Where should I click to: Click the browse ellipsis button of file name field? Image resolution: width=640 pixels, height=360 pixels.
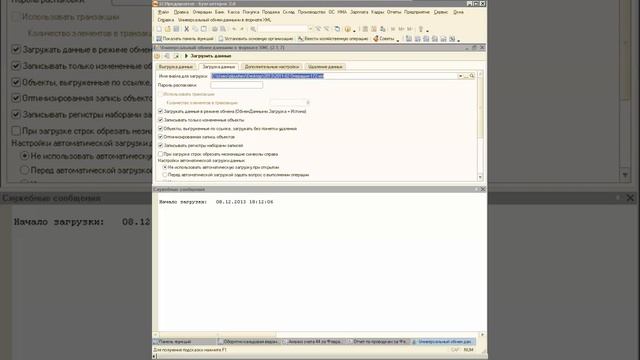(466, 76)
